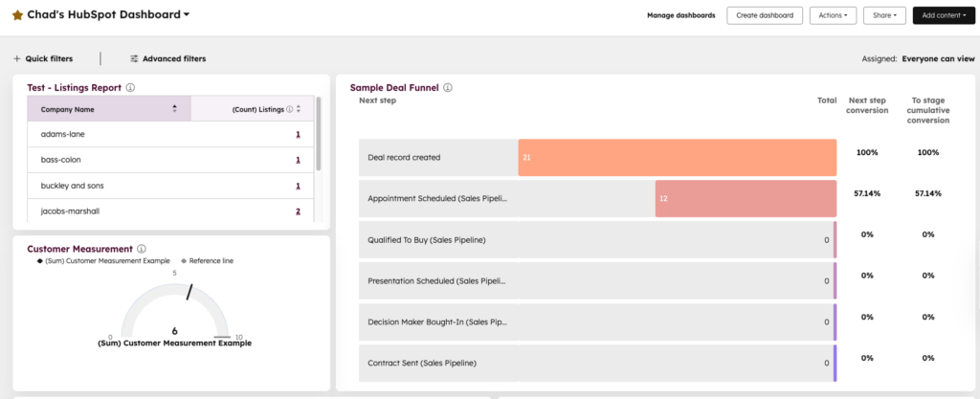Expand the Chad's HubSpot Dashboard title dropdown
Screen dimensions: 980x399
click(x=187, y=15)
